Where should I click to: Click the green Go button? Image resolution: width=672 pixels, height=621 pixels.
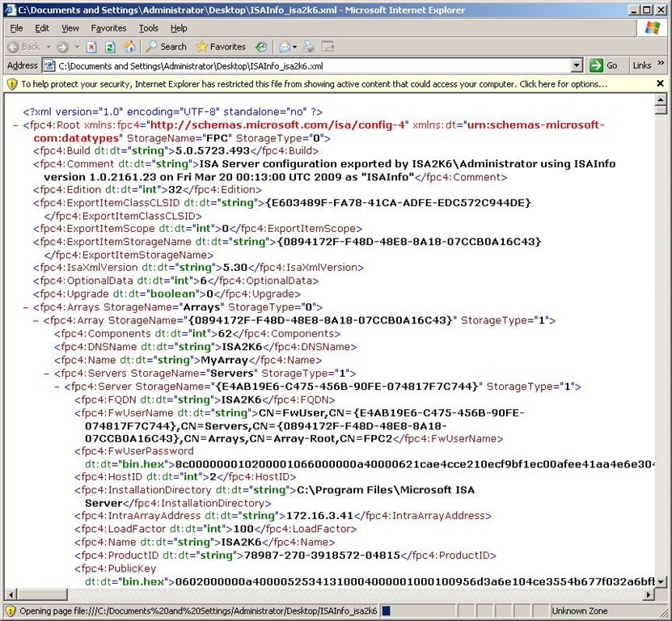click(x=603, y=65)
